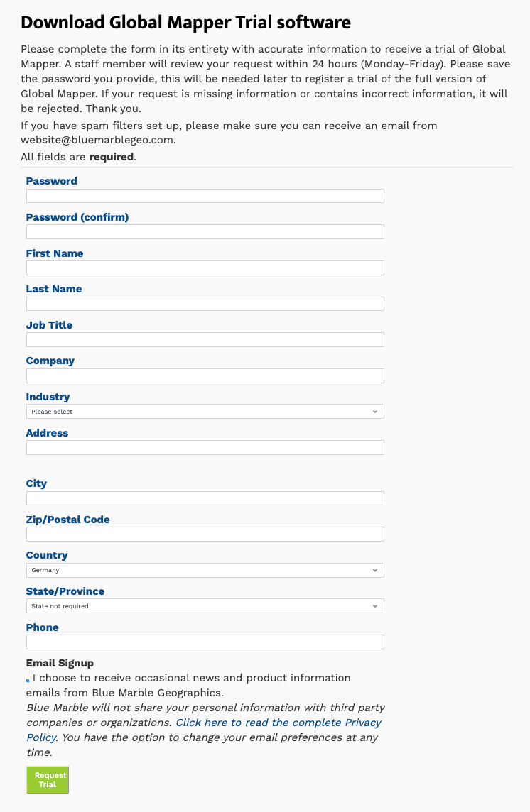530x812 pixels.
Task: Click the State/Province chevron arrow
Action: click(375, 606)
